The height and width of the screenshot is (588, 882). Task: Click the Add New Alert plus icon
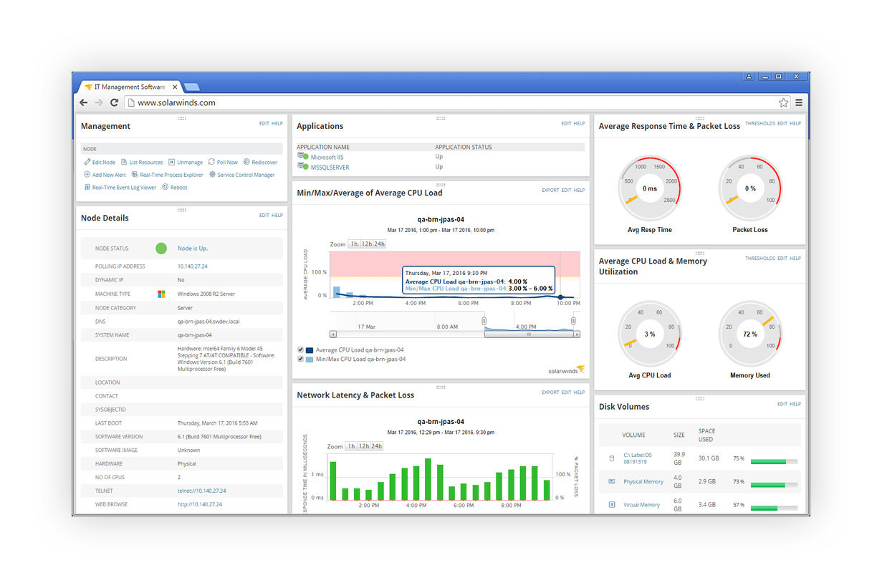click(87, 175)
